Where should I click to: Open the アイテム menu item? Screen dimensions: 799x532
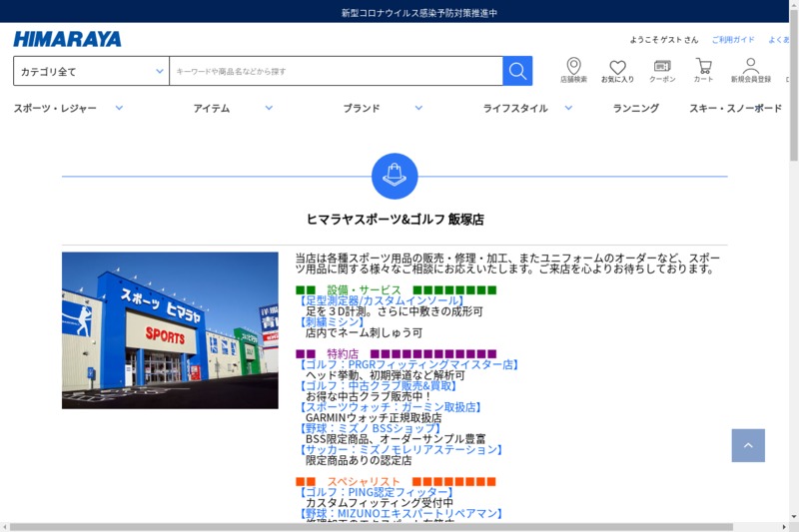[212, 108]
